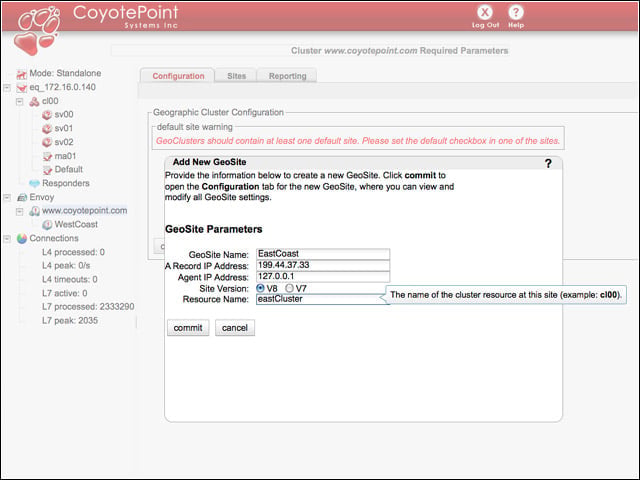Click the 'L4 timeouts: 0' entry

(x=69, y=280)
